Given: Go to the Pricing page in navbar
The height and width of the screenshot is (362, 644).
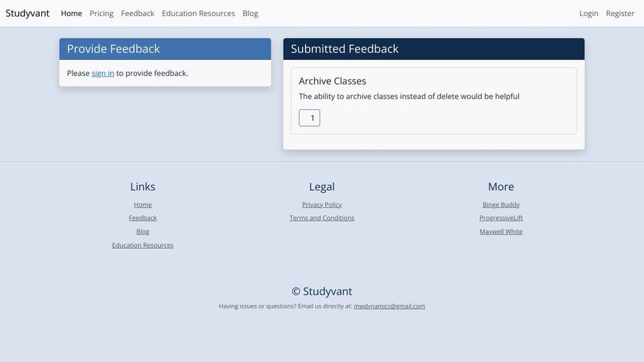Looking at the screenshot, I should [102, 13].
